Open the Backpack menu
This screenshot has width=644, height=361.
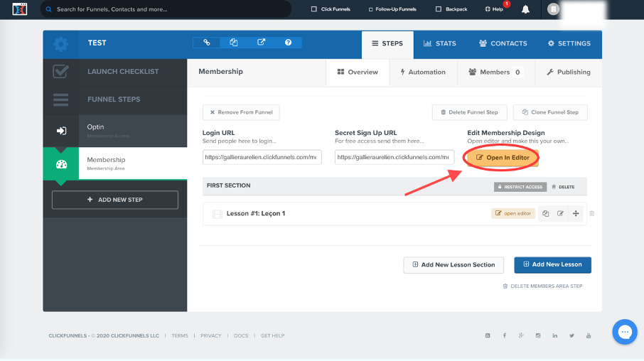451,9
